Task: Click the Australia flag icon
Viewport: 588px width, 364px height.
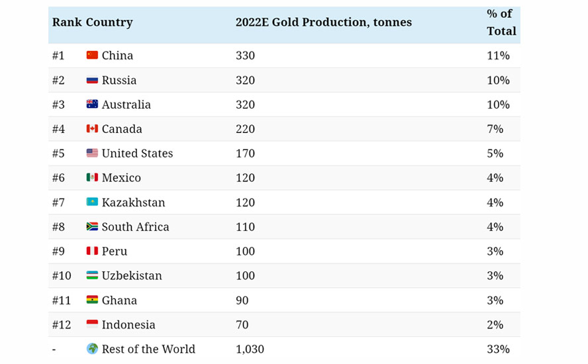Action: click(x=92, y=105)
